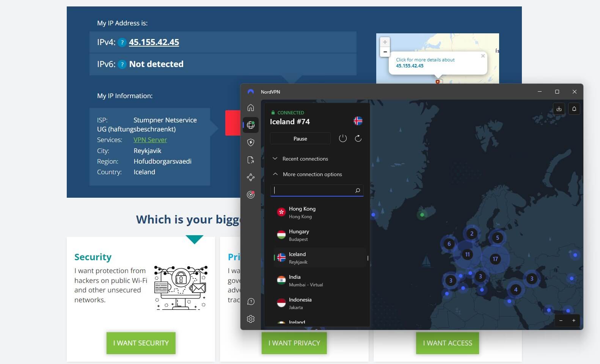Click the IPv4 question mark help icon
This screenshot has height=364, width=600.
122,42
